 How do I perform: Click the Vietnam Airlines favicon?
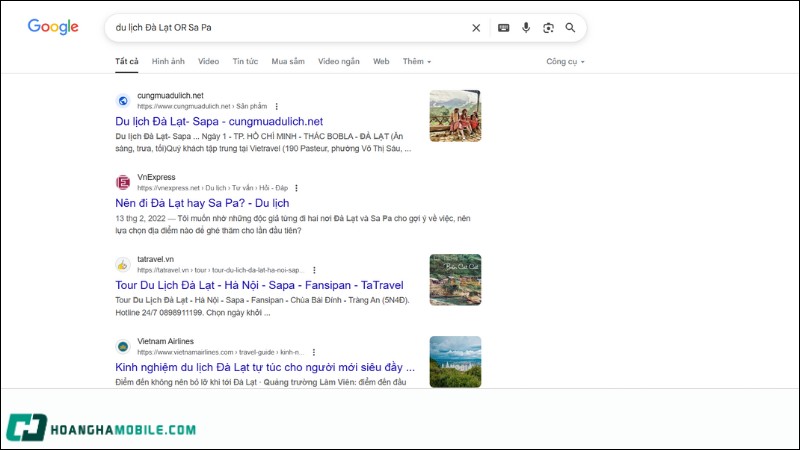point(123,346)
